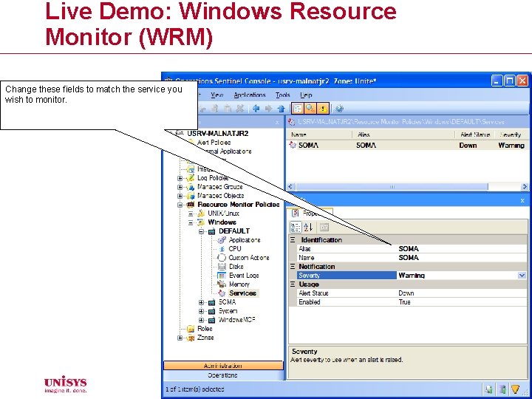532x399 pixels.
Task: Select the USRV-MALNATJR2 root node
Action: (x=217, y=134)
